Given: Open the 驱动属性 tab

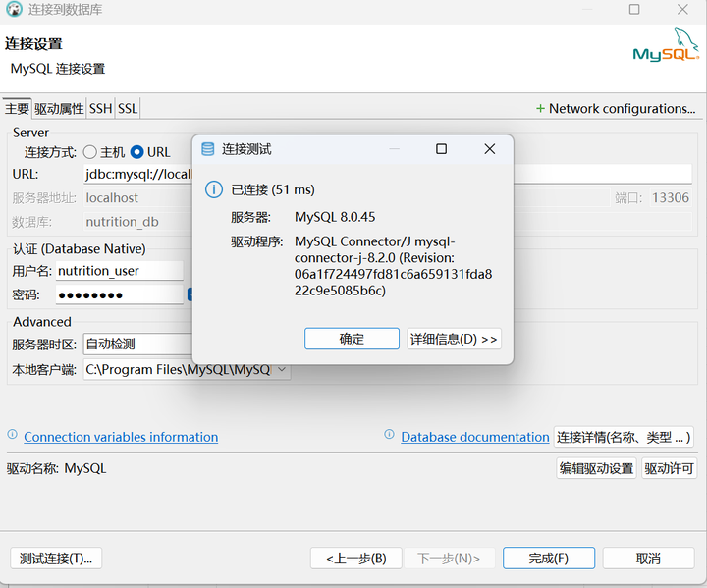Looking at the screenshot, I should [59, 109].
